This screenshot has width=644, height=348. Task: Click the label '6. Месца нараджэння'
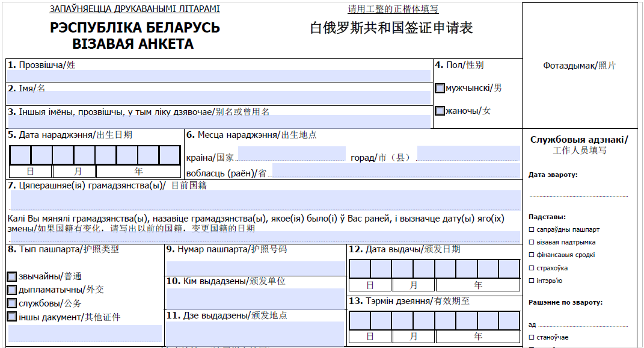tap(232, 135)
